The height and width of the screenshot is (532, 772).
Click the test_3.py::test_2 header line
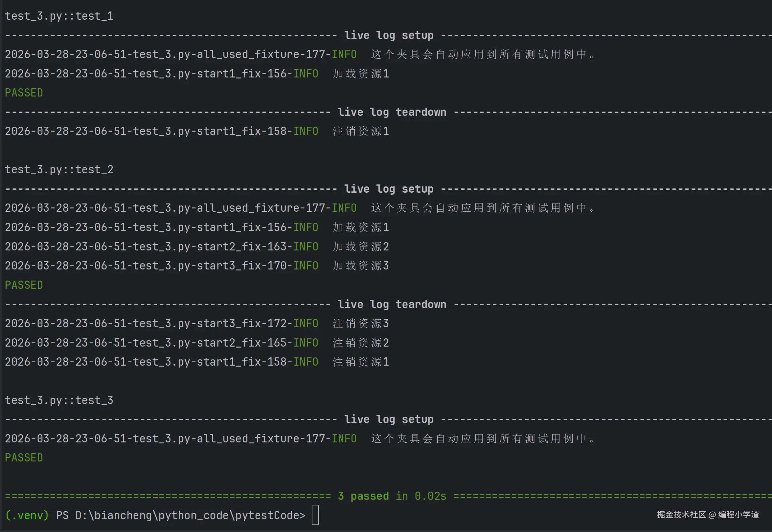pyautogui.click(x=59, y=170)
